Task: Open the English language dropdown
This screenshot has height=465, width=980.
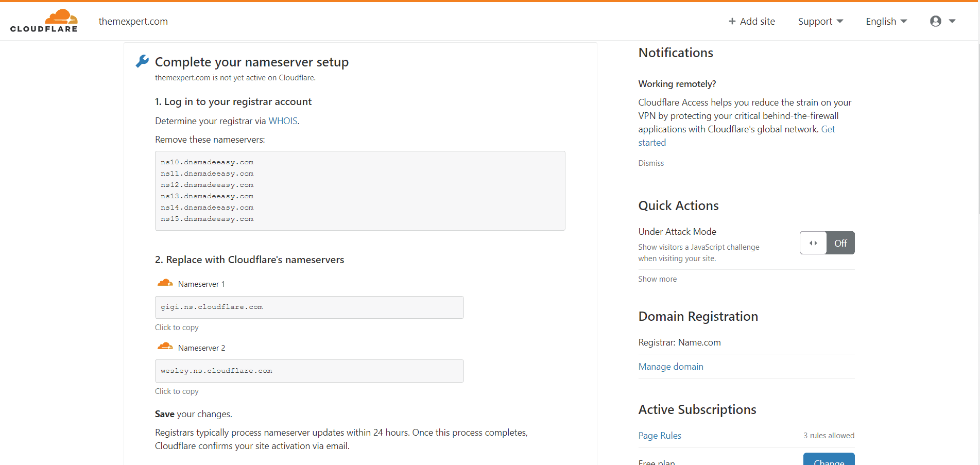Action: [x=886, y=21]
